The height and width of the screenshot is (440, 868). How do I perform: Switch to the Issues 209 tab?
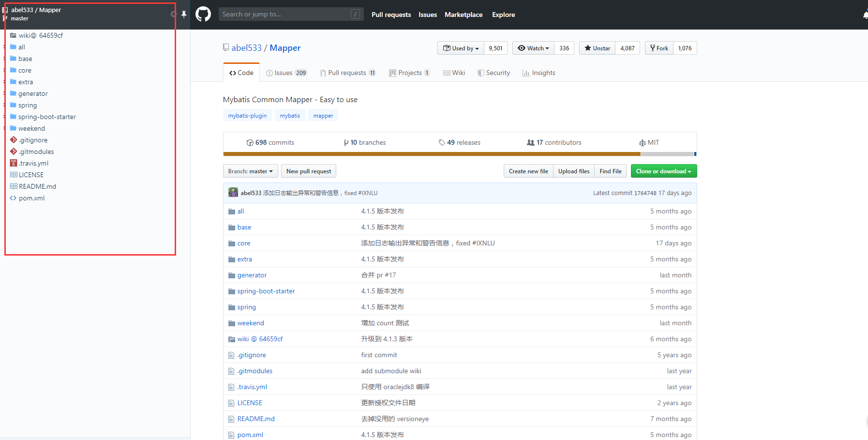tap(286, 73)
